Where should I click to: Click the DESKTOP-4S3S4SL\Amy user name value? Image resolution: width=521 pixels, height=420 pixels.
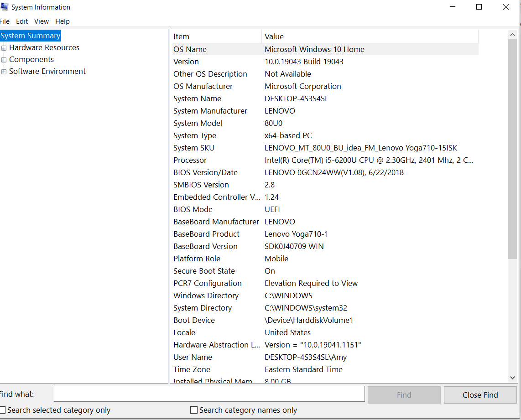click(306, 357)
